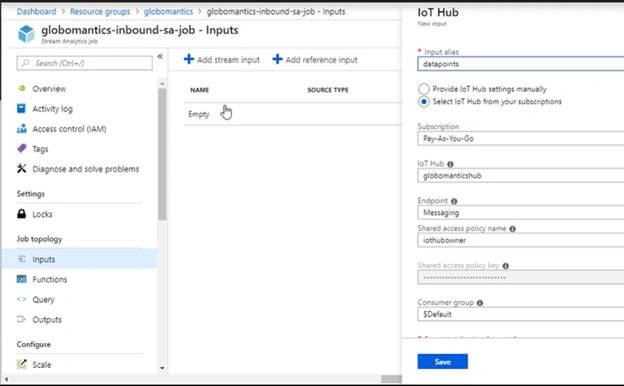The height and width of the screenshot is (386, 624).
Task: Click the Scale icon under Configure
Action: pyautogui.click(x=21, y=364)
